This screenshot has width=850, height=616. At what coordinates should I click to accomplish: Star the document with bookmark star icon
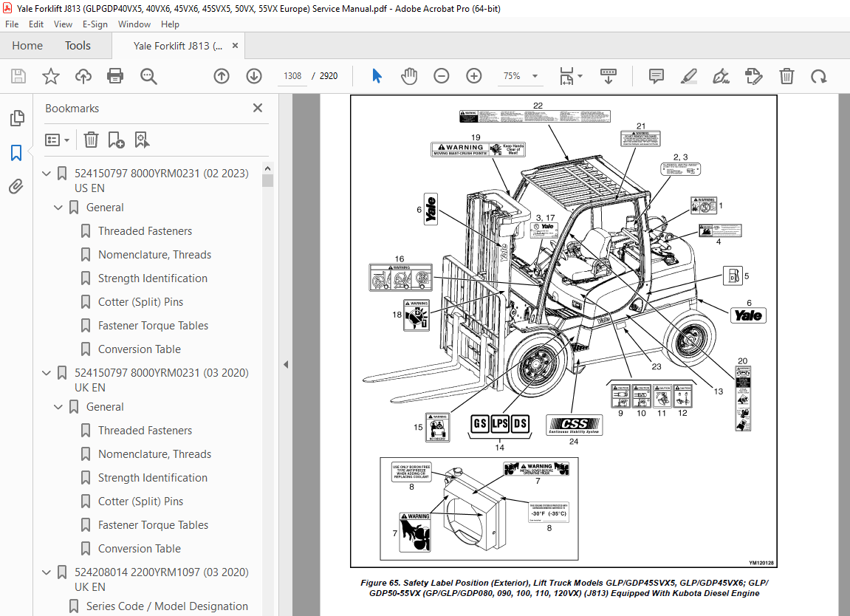pos(51,76)
